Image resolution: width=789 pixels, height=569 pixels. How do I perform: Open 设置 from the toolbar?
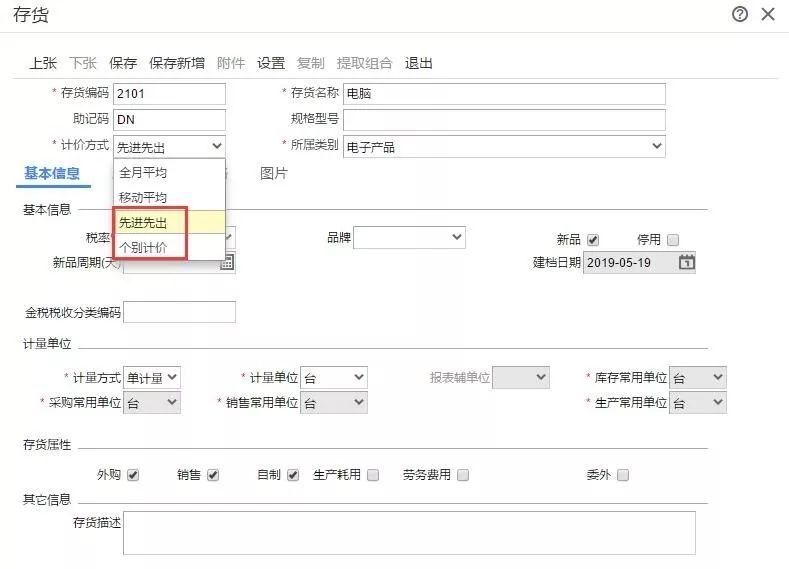271,63
